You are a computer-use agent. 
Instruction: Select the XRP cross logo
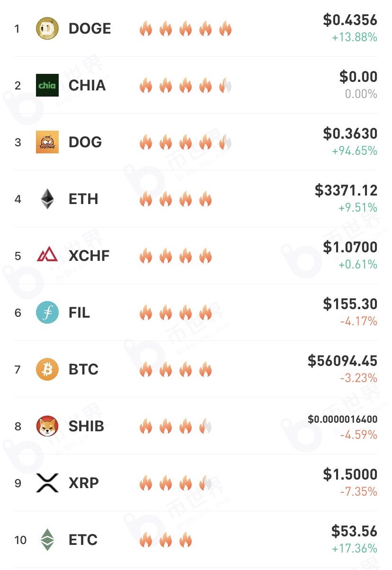tap(47, 483)
